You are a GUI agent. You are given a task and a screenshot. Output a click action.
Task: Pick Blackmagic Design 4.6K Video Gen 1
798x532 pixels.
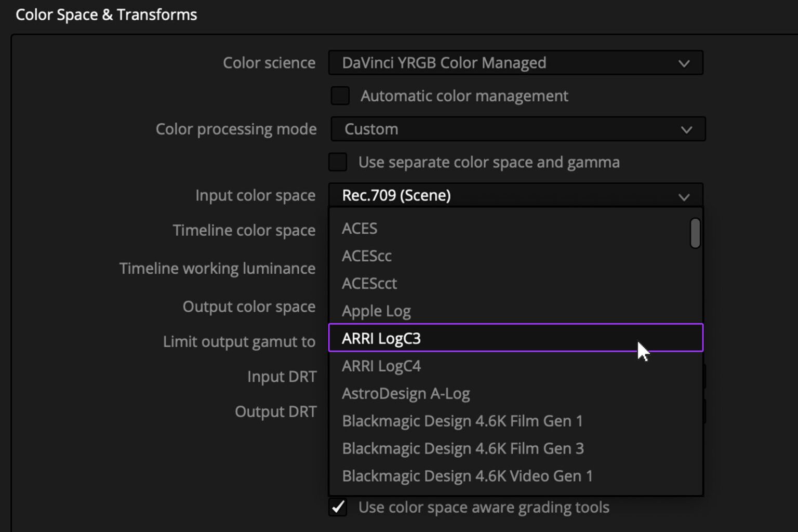pyautogui.click(x=467, y=476)
